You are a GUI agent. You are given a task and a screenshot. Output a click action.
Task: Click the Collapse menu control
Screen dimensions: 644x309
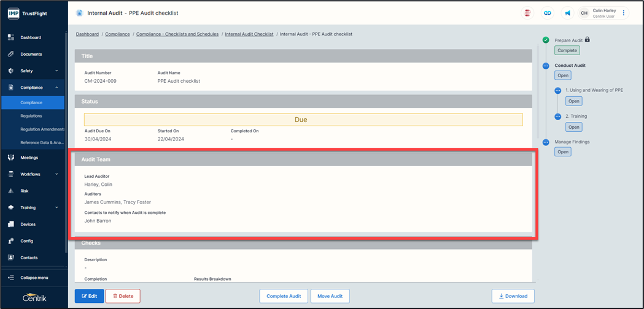[x=33, y=278]
